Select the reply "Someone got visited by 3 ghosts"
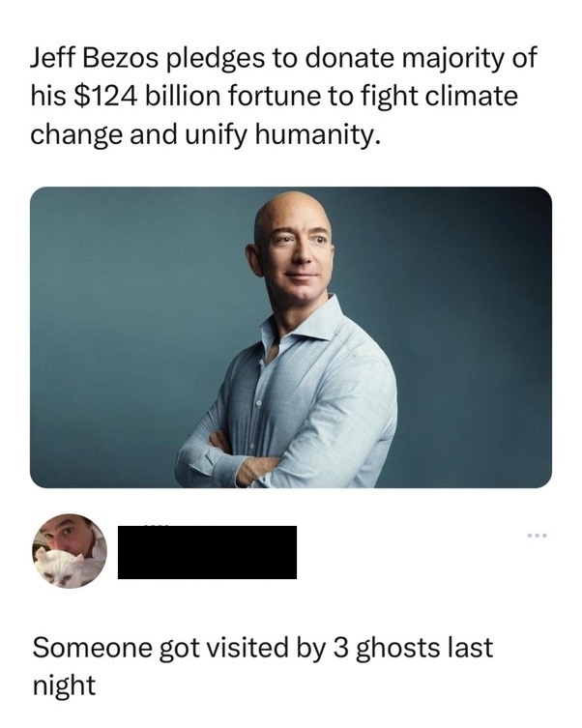Image resolution: width=582 pixels, height=728 pixels. pos(262,666)
